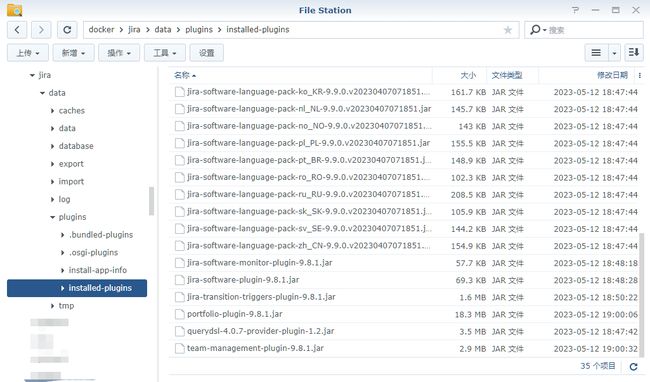This screenshot has height=382, width=650.
Task: Open the search options magnifier dropdown
Action: point(538,30)
